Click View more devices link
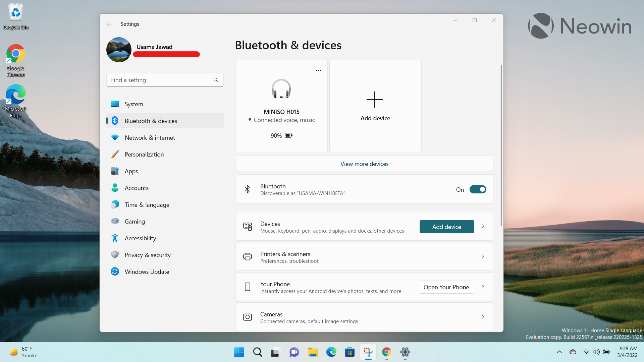The image size is (644, 362). click(364, 164)
